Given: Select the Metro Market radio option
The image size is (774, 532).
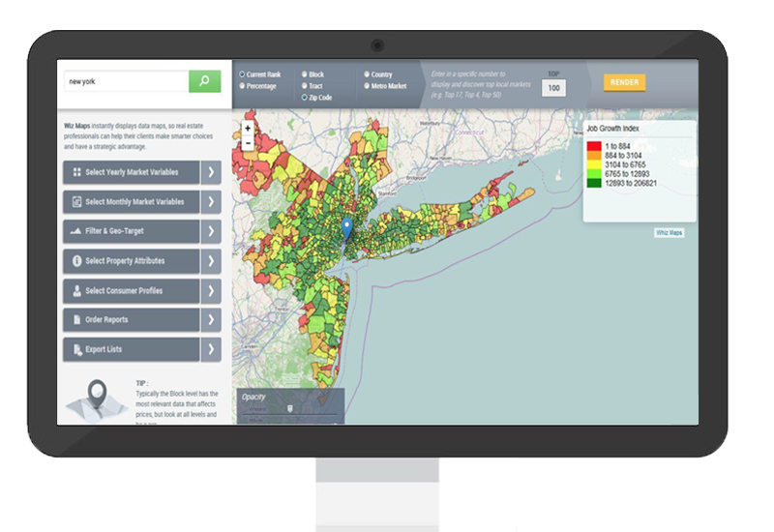Looking at the screenshot, I should click(x=367, y=86).
